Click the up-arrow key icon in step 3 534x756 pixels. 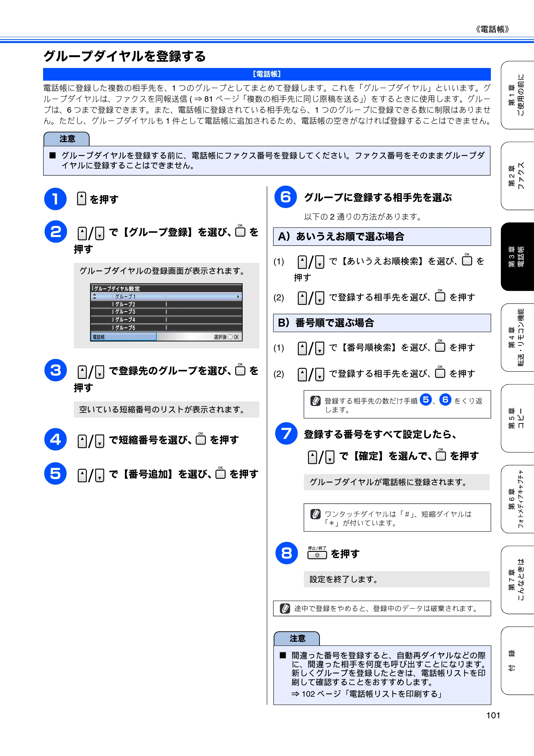[x=82, y=372]
